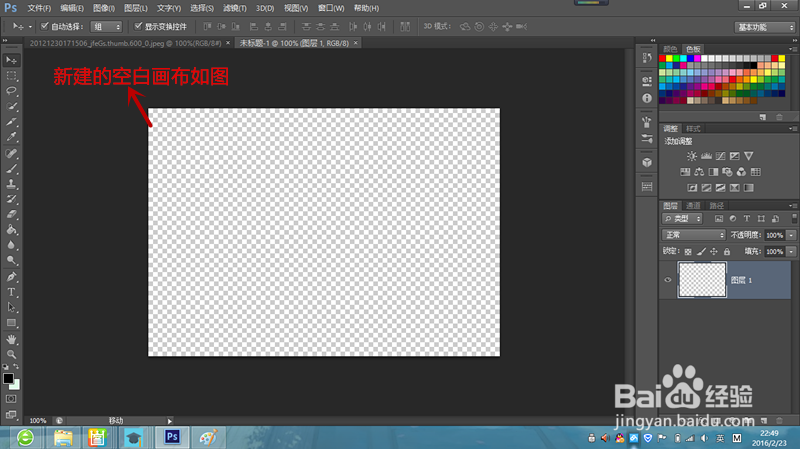Select the Pen tool

(x=11, y=277)
